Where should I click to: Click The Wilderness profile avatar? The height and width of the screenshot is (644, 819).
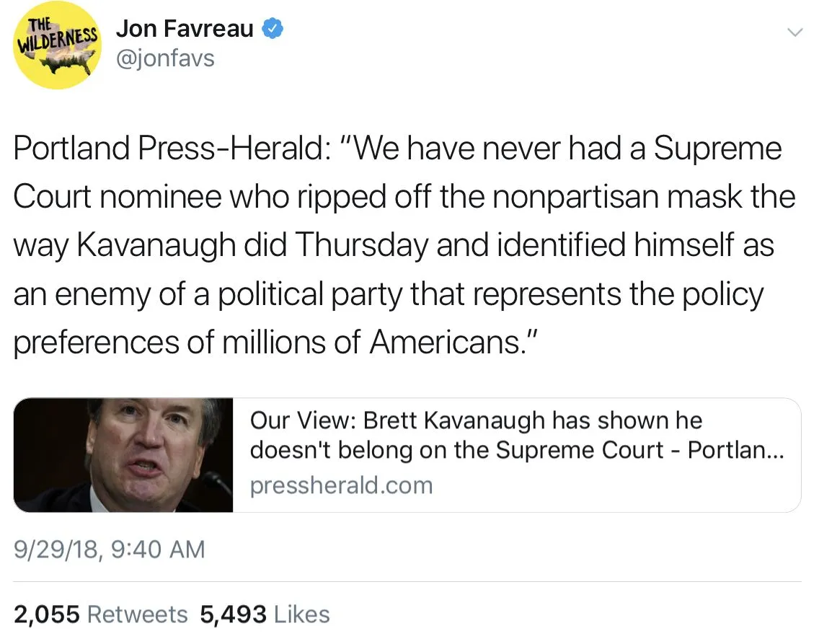click(x=58, y=45)
